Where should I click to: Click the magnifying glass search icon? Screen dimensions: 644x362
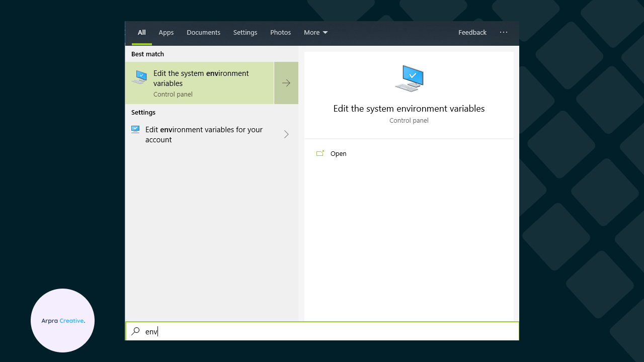[135, 331]
